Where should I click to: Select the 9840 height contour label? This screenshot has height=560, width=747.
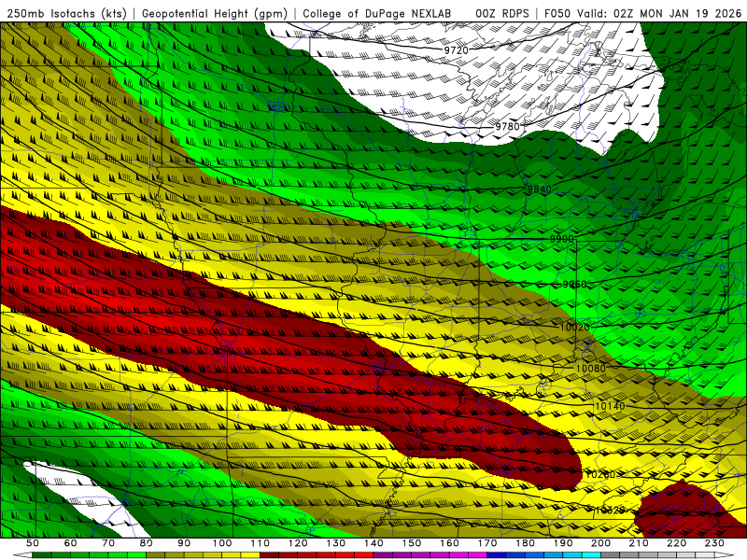539,189
